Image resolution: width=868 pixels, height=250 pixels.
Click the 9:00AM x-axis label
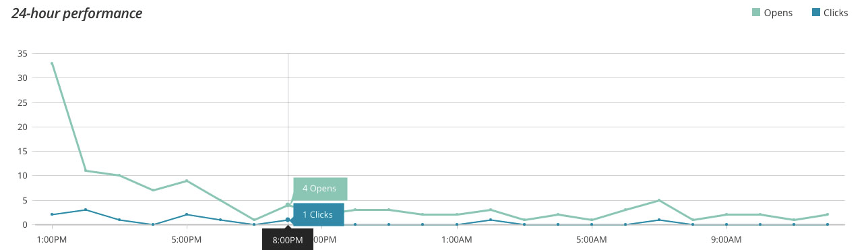tap(726, 239)
